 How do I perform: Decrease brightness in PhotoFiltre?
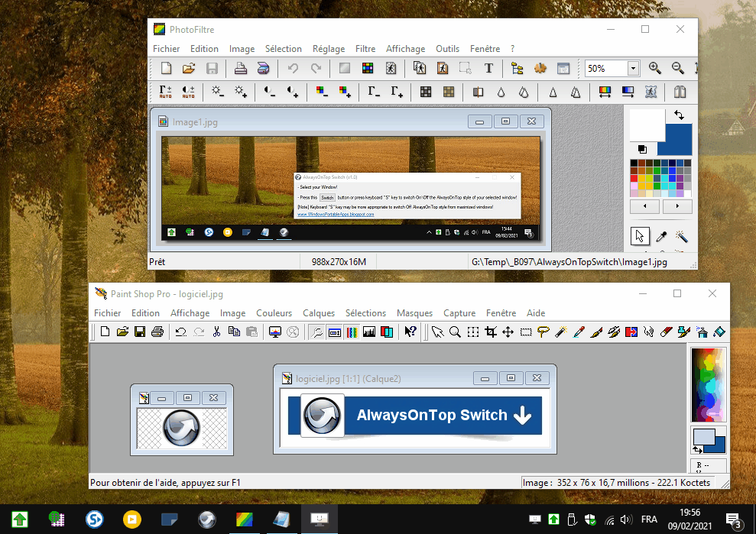point(217,92)
